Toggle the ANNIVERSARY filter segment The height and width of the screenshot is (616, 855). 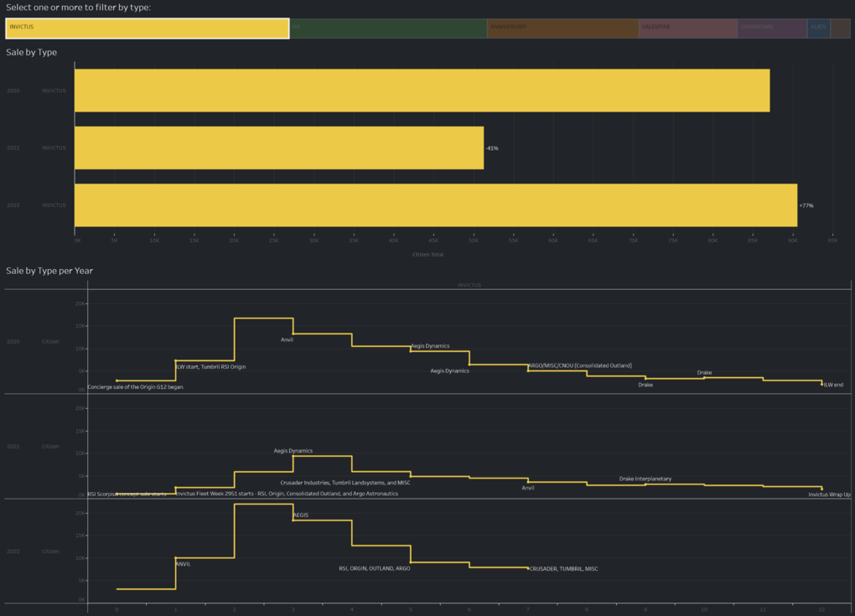[x=562, y=28]
